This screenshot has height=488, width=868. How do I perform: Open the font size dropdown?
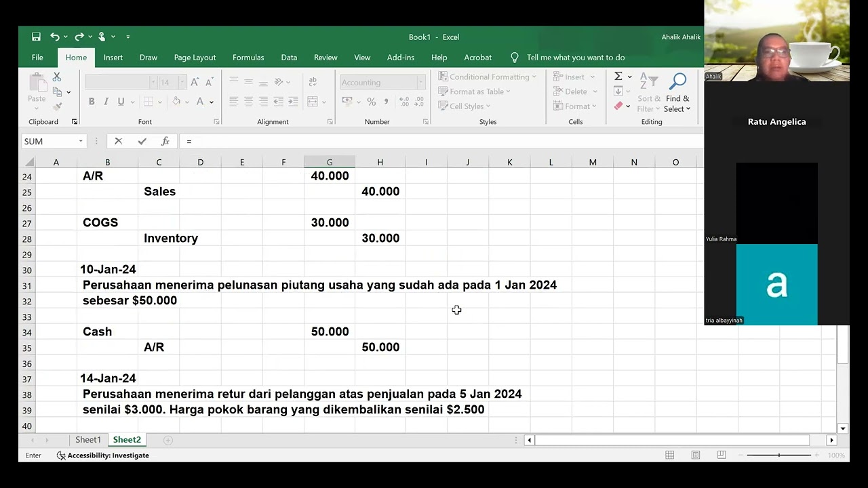pyautogui.click(x=182, y=82)
